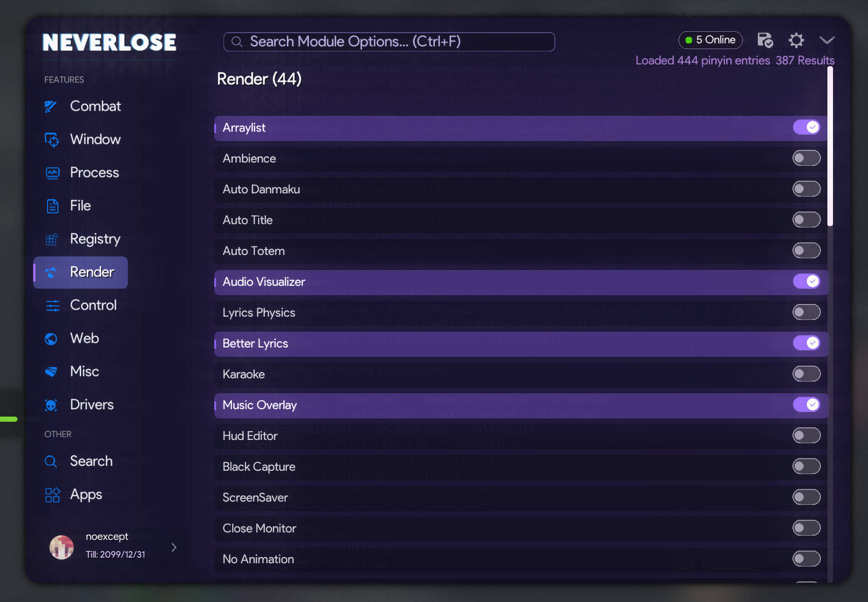Viewport: 868px width, 602px height.
Task: Open the Process monitor icon
Action: (52, 173)
